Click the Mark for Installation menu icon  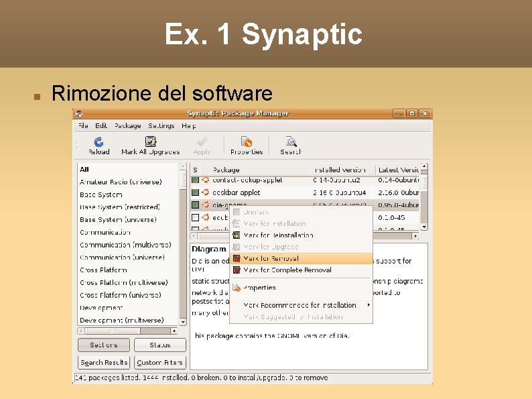point(237,223)
